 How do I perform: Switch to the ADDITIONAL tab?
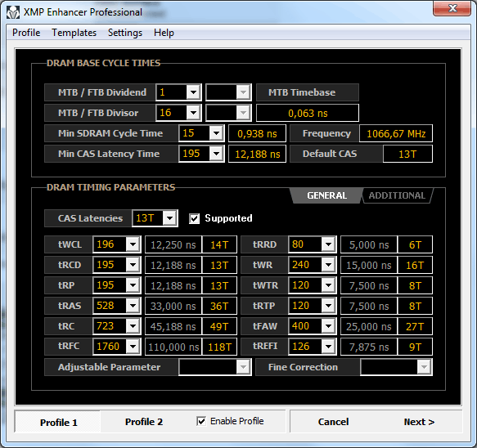tap(397, 195)
